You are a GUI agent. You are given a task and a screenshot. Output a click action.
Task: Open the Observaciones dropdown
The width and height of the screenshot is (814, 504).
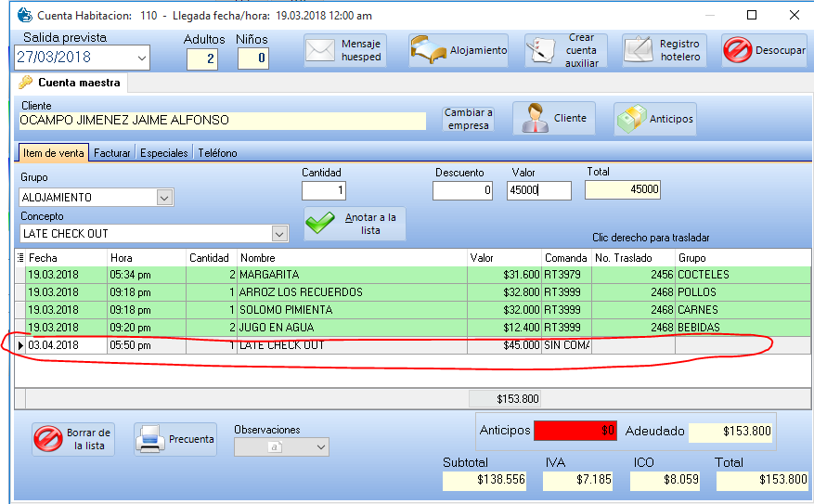point(321,447)
